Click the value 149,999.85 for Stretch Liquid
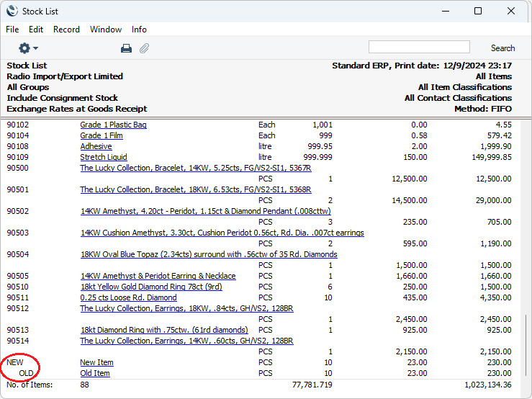The image size is (532, 399). coord(492,157)
